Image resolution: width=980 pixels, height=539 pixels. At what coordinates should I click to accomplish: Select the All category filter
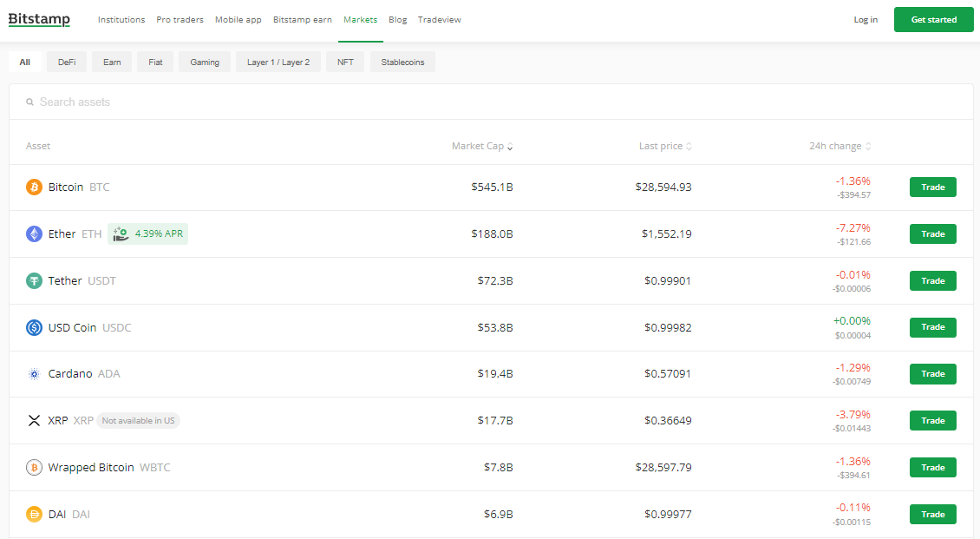coord(25,62)
